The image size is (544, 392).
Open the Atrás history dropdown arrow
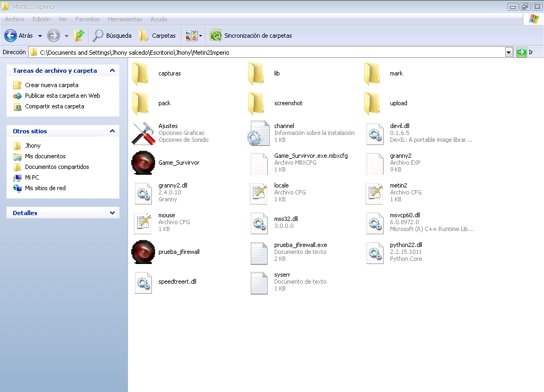point(40,36)
